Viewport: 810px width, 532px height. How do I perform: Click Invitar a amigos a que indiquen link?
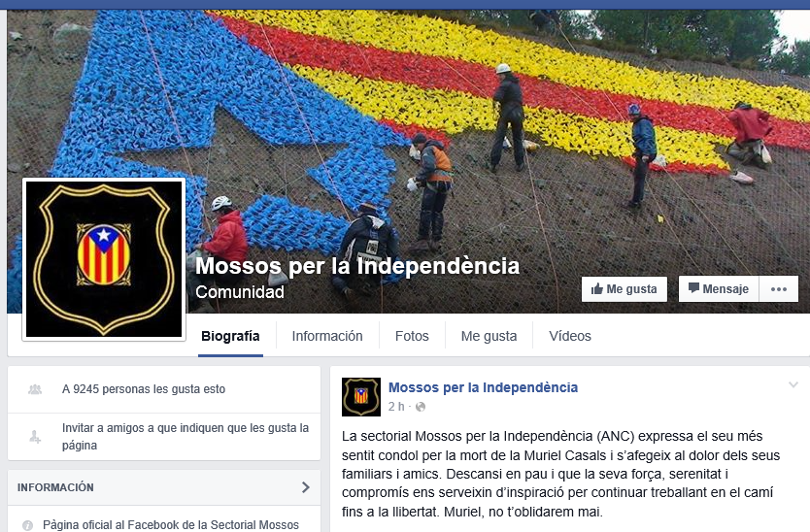click(x=186, y=437)
